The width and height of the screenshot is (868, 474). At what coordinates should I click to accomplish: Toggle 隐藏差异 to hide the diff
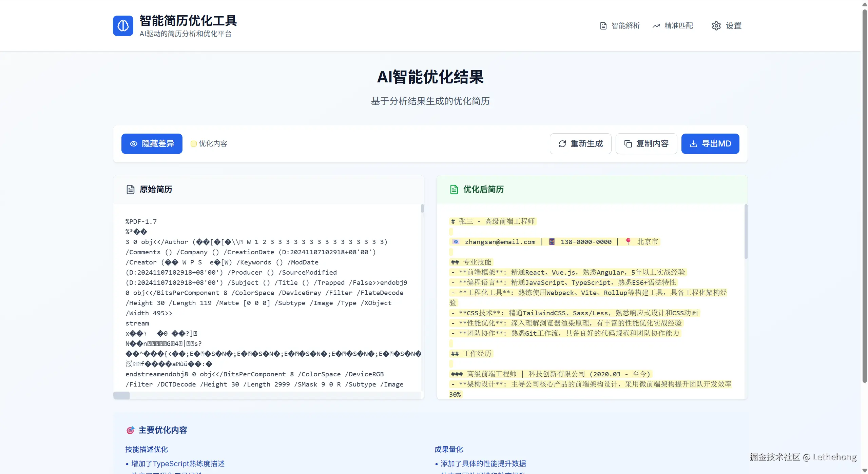152,144
